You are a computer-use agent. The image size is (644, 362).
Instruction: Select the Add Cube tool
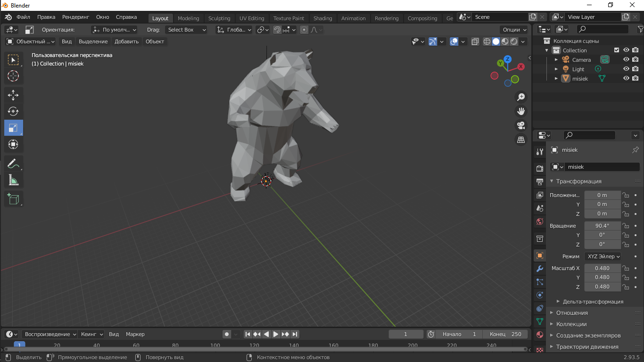pos(13,199)
